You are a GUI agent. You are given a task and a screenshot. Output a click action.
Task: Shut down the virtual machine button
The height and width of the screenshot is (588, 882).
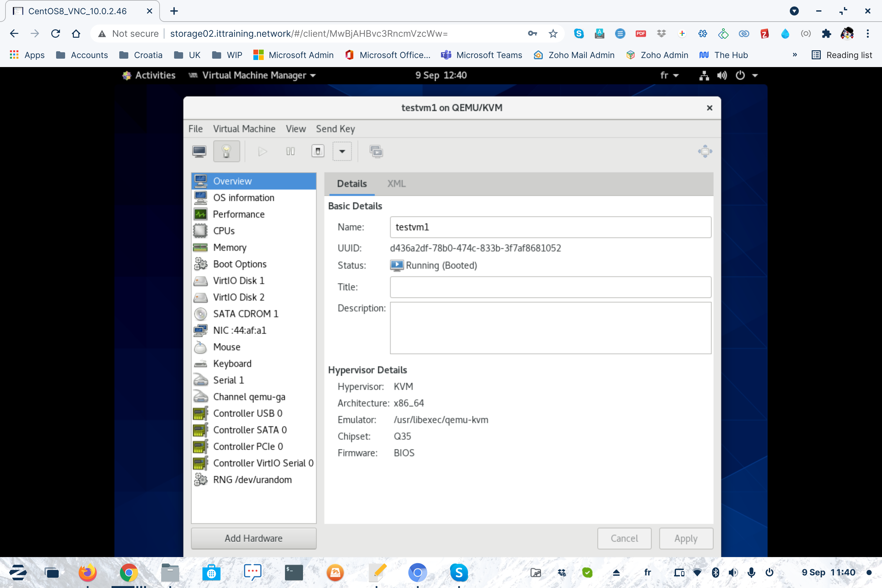click(318, 152)
